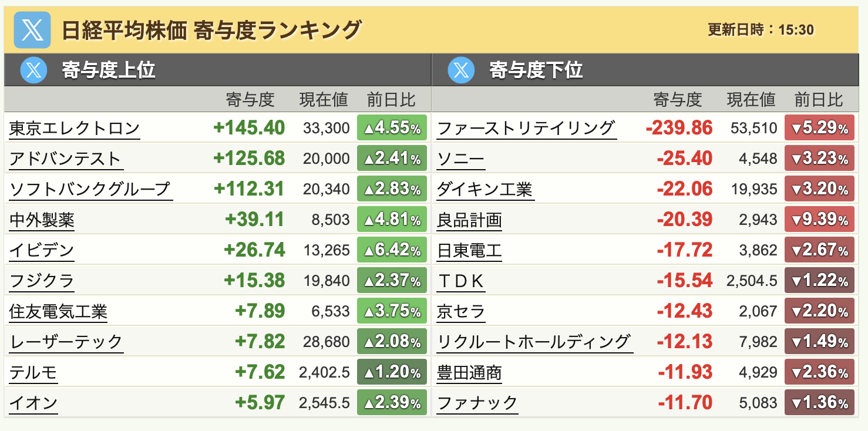Open リクルートホールディング stock link
The width and height of the screenshot is (868, 431).
(534, 342)
